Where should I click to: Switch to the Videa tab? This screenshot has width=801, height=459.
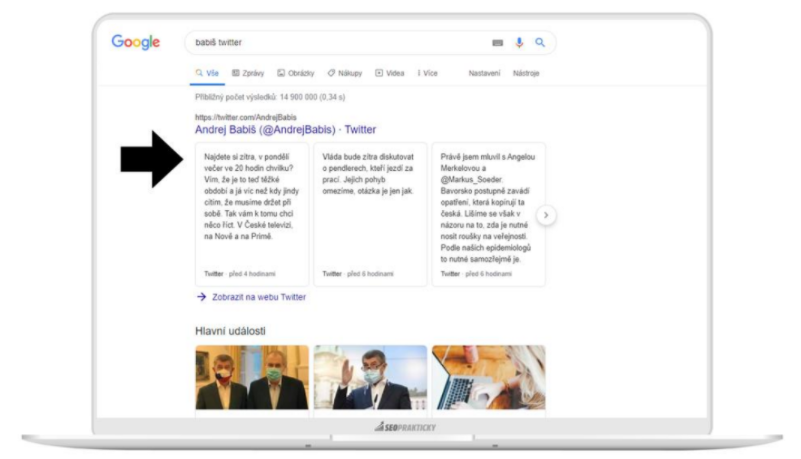click(390, 73)
